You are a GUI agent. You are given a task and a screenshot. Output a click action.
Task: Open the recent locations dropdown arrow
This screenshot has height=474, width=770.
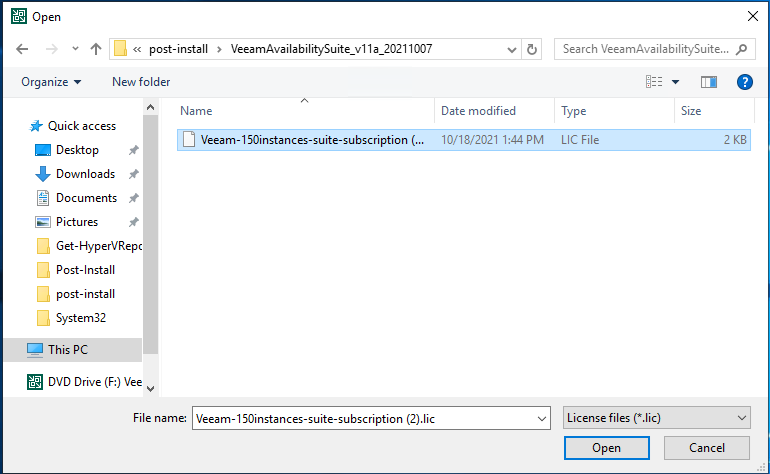coord(75,49)
